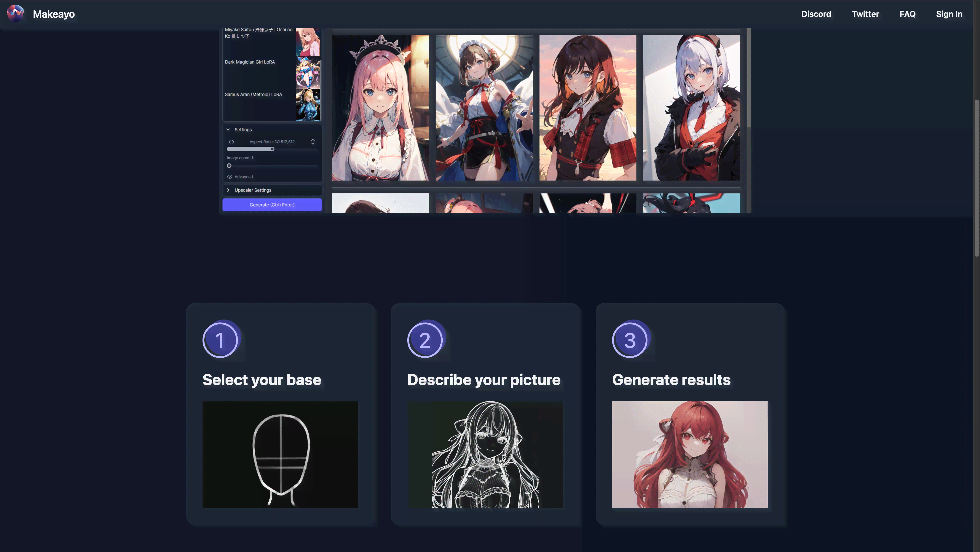Click the Makeayo logo icon
The height and width of the screenshot is (552, 980).
tap(15, 14)
